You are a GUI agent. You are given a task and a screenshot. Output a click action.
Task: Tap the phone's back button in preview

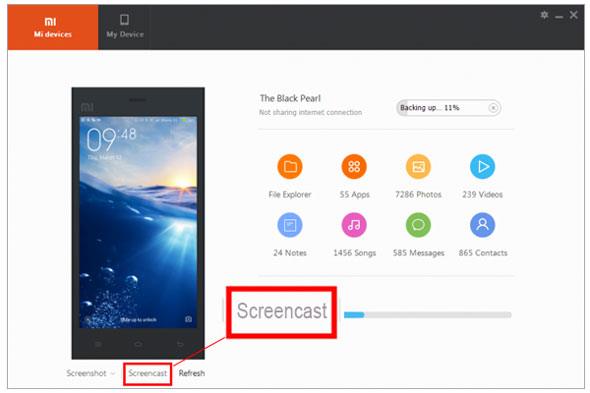pyautogui.click(x=180, y=344)
